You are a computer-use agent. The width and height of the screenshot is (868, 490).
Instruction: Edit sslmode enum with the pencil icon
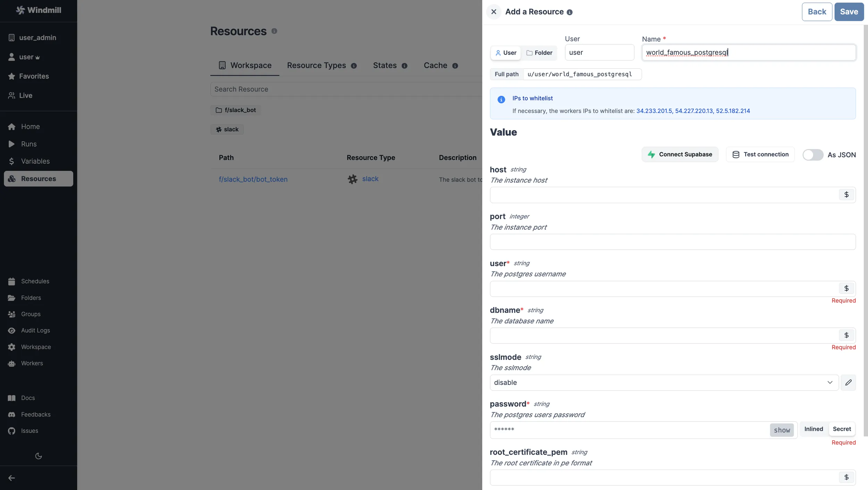point(849,382)
